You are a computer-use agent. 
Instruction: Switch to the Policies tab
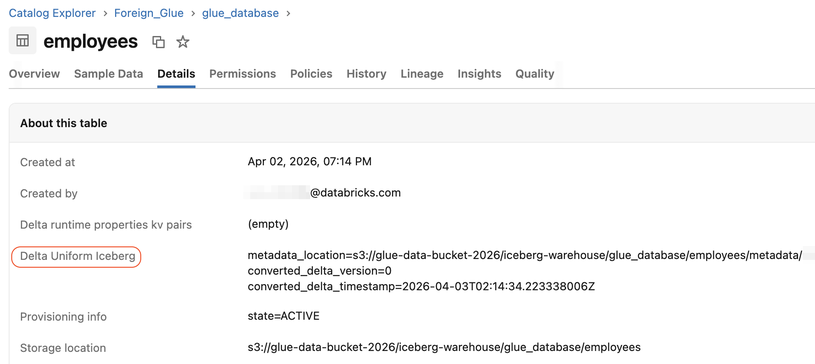point(311,74)
